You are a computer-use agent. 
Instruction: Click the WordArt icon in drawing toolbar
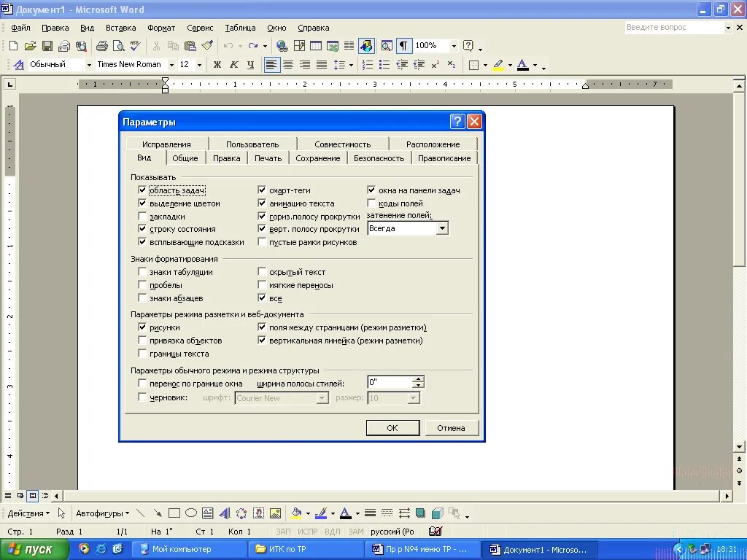tap(225, 513)
